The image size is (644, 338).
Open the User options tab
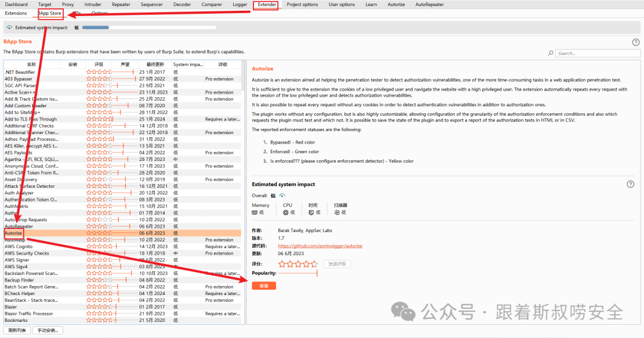click(342, 5)
